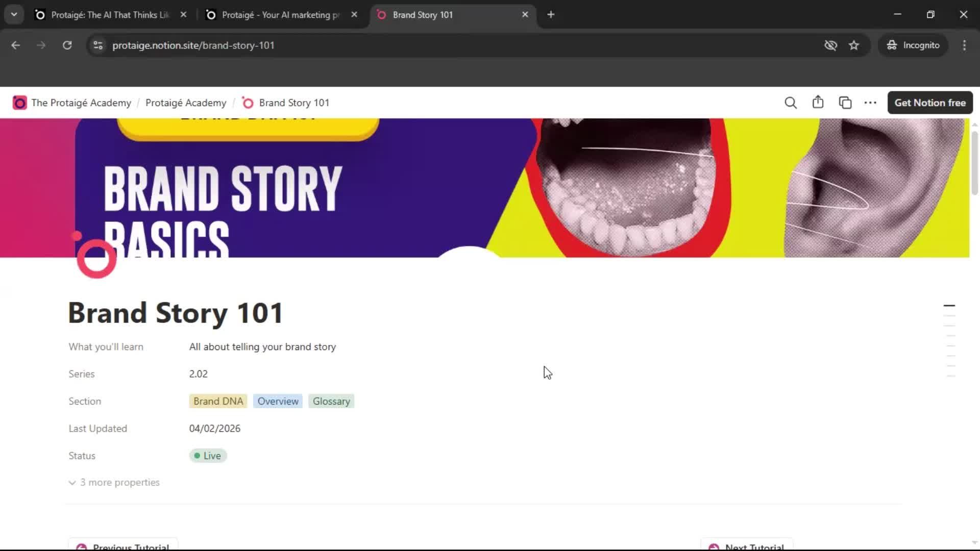Open the page options ••• icon
The image size is (980, 551).
(870, 103)
